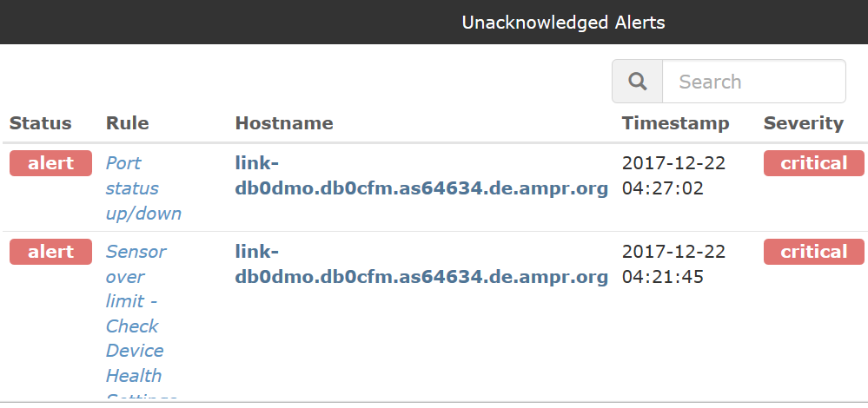This screenshot has width=868, height=408.
Task: Open hostname link in the Sensor over limit row
Action: (421, 264)
